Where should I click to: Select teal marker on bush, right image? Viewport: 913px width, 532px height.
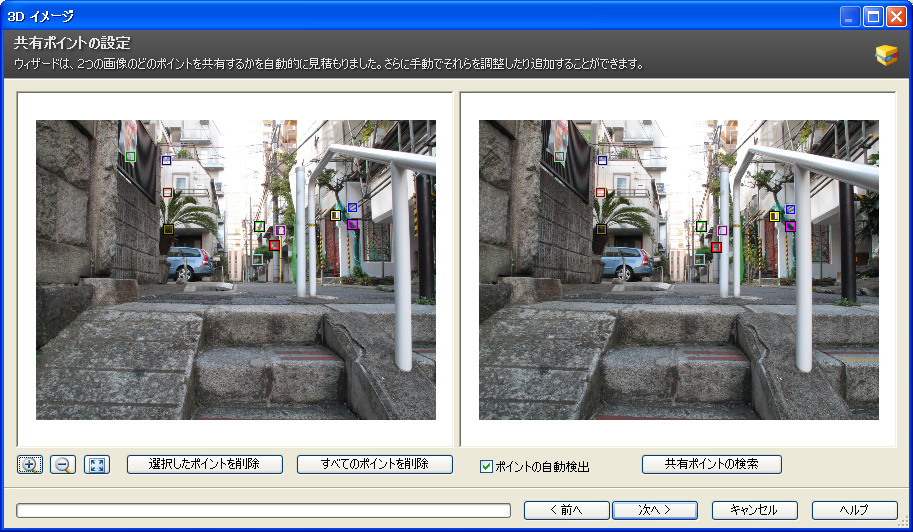click(699, 259)
